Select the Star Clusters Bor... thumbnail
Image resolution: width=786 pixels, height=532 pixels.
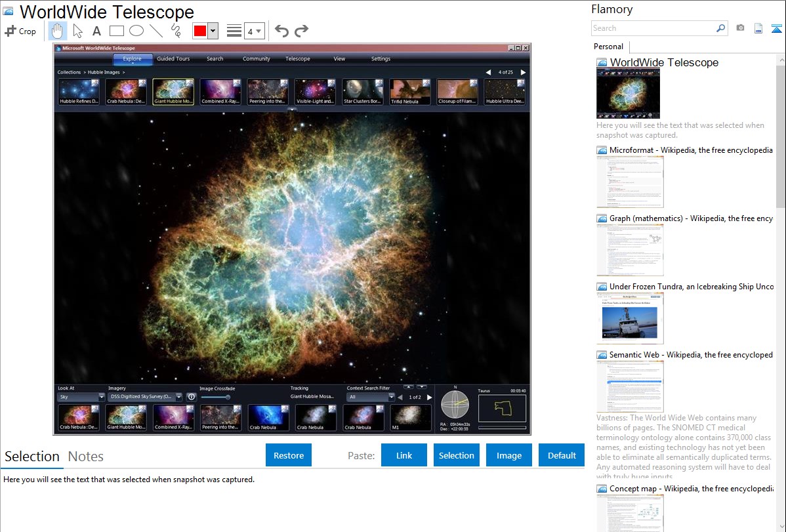362,92
